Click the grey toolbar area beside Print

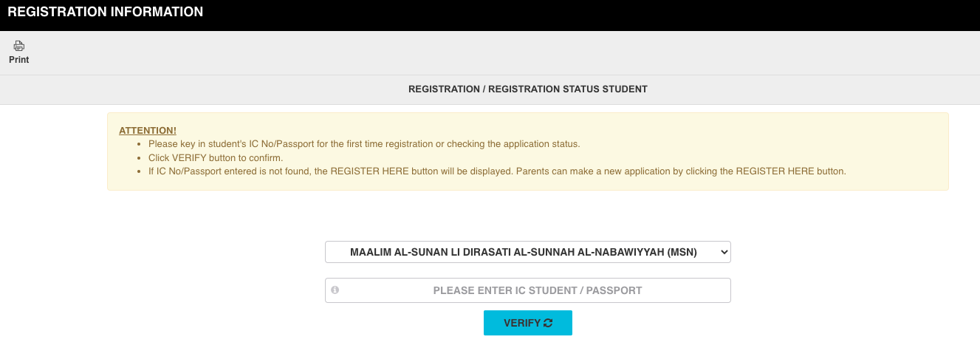pos(443,53)
